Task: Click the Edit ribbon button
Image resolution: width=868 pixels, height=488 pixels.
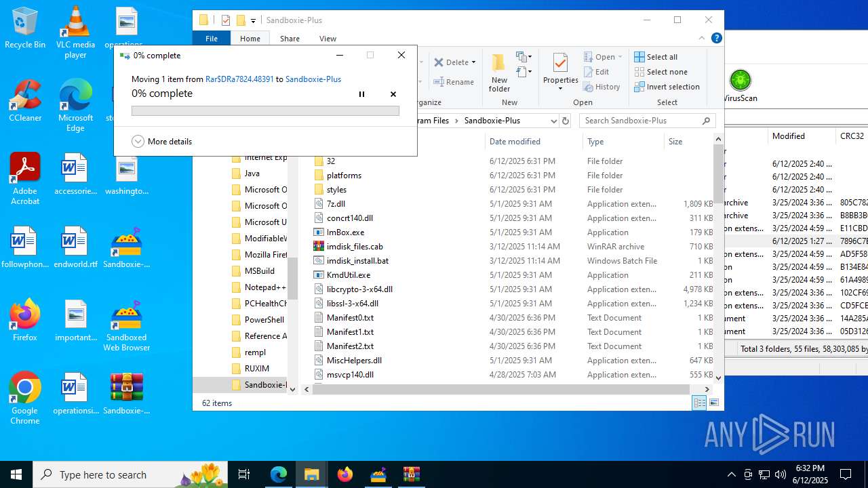Action: tap(596, 72)
